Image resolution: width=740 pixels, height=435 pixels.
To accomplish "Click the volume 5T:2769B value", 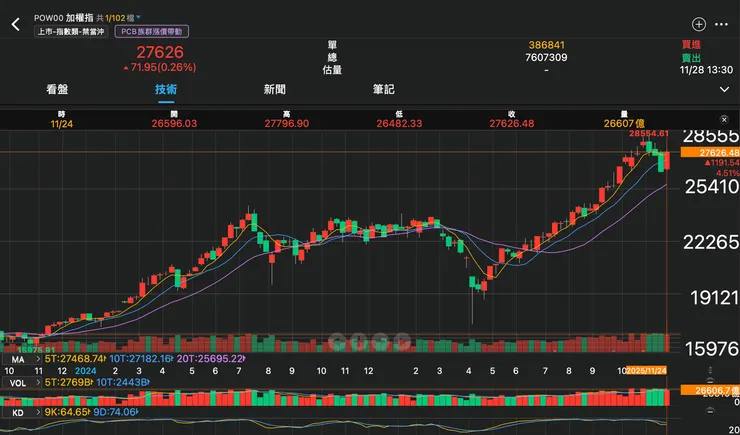I will pos(68,383).
